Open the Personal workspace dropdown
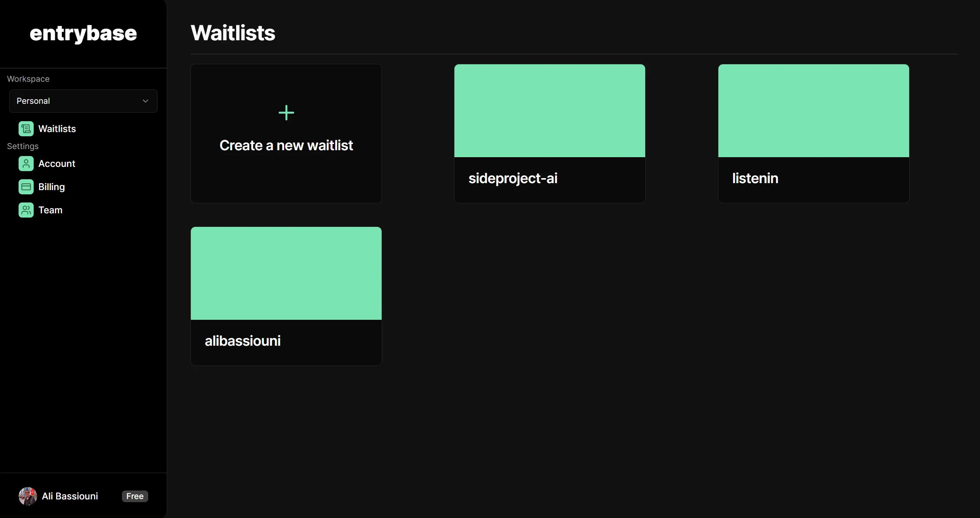 pos(83,101)
